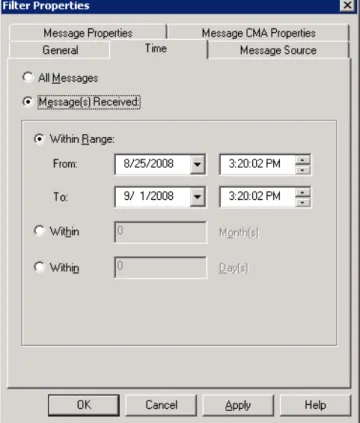The height and width of the screenshot is (423, 360).
Task: Choose the Within Month(s) radio option
Action: click(39, 231)
